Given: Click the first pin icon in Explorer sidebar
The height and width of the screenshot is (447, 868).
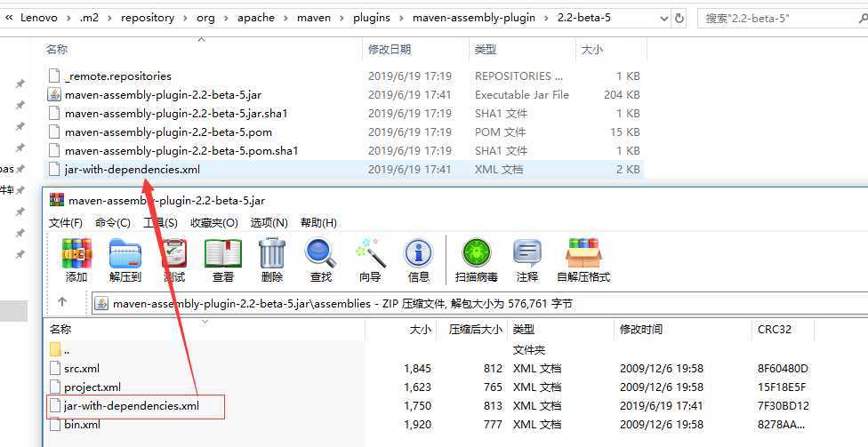Looking at the screenshot, I should coord(20,84).
